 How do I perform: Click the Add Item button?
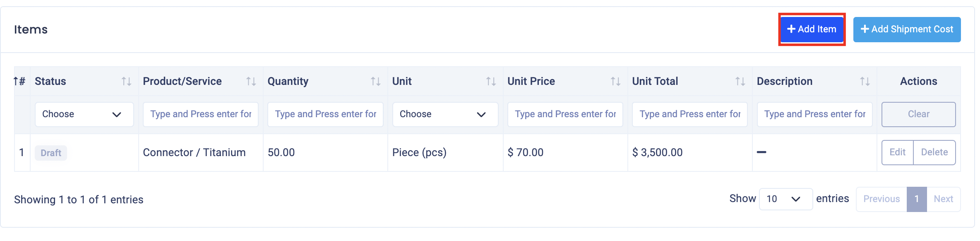coord(812,29)
